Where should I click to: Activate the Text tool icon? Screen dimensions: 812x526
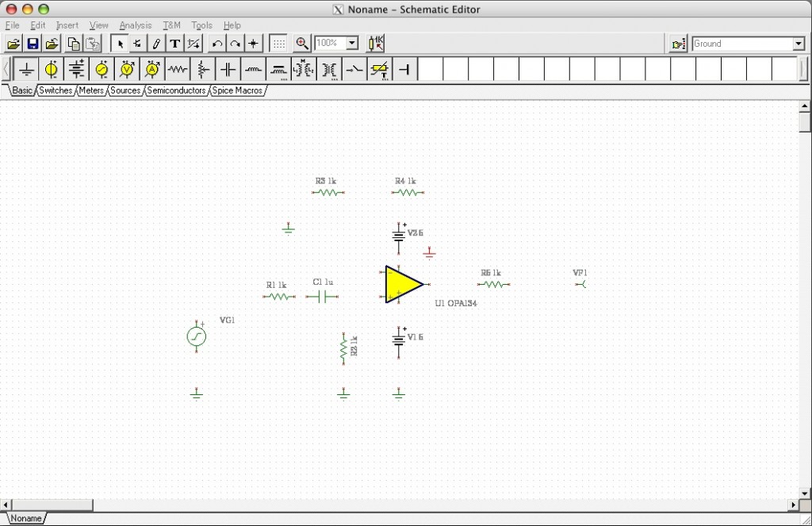(175, 44)
